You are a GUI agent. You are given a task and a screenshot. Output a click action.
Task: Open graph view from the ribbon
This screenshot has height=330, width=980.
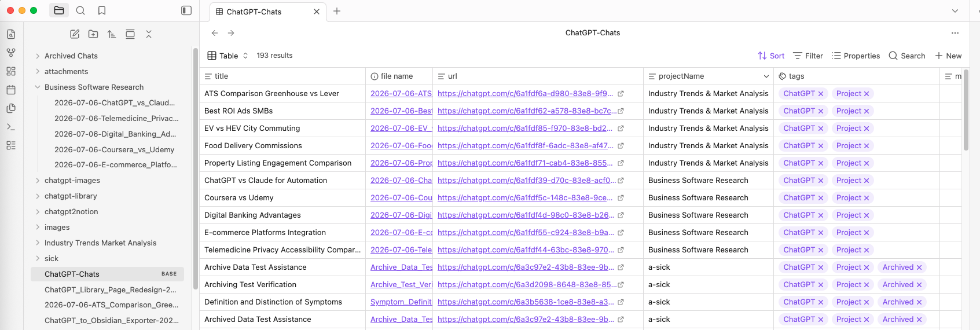pyautogui.click(x=11, y=53)
